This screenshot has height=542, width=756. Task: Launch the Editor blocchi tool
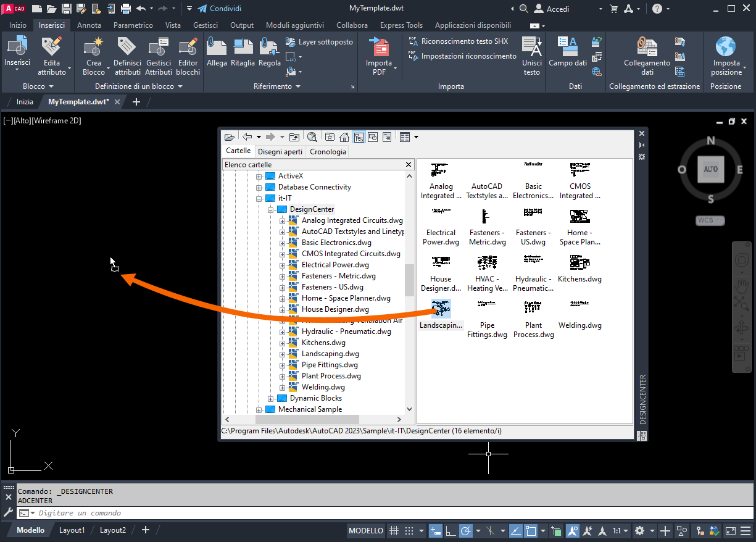coord(188,56)
